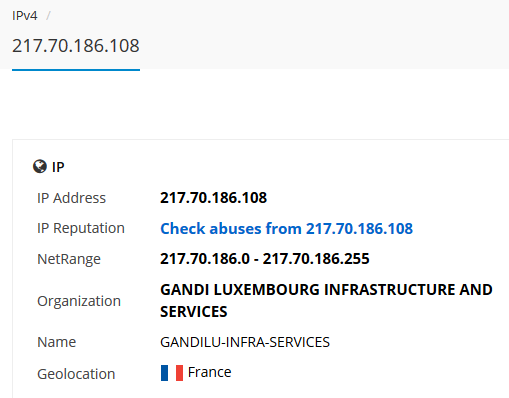Click the Geolocation field label
509x398 pixels.
coord(76,374)
